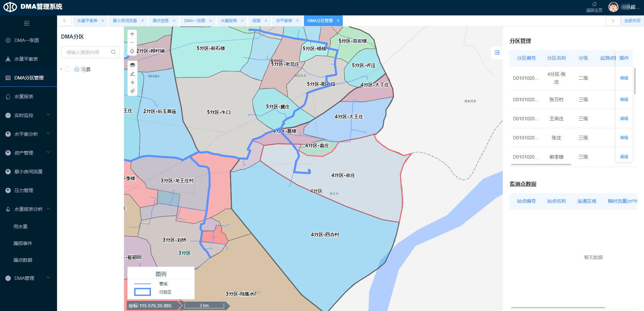
Task: Click the DMA分区 search input field
Action: (87, 52)
